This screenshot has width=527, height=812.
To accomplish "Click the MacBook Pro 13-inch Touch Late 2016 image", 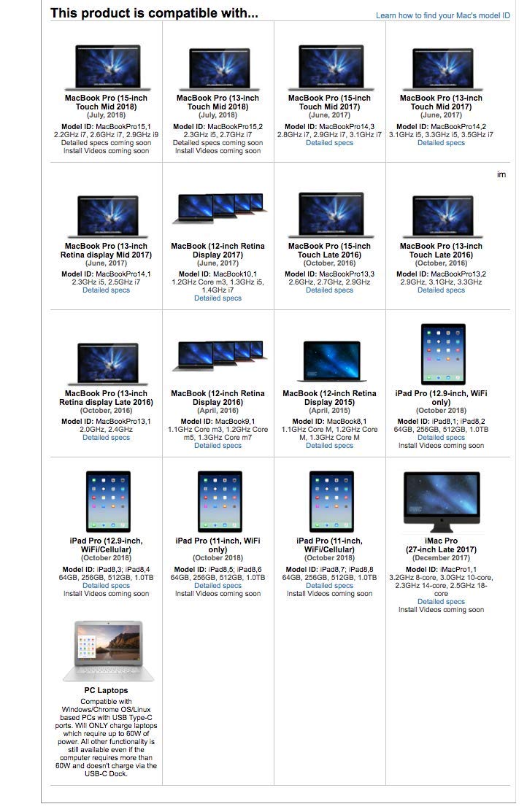I will [x=442, y=217].
